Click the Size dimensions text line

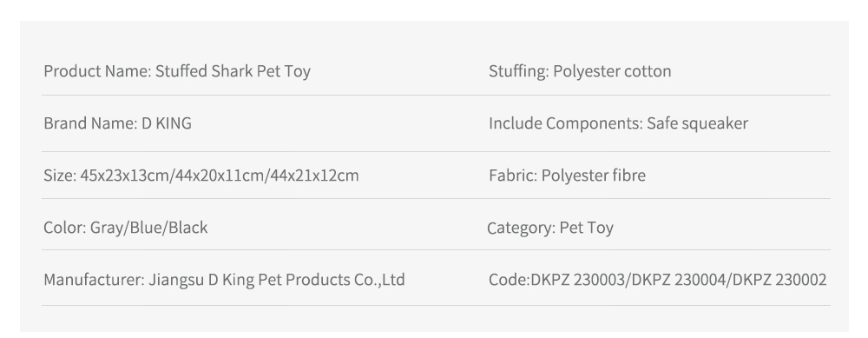tap(201, 176)
